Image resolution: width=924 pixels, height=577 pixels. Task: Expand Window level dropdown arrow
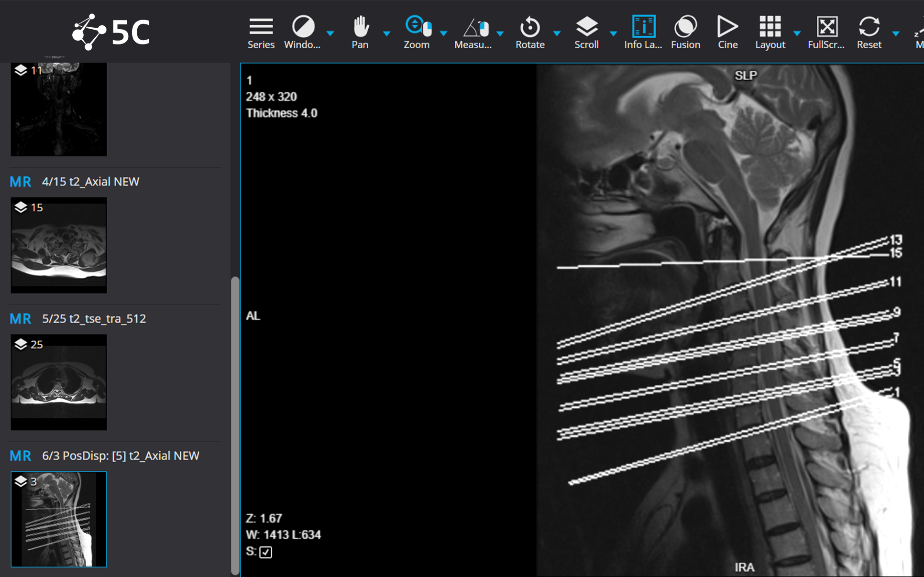pos(330,33)
